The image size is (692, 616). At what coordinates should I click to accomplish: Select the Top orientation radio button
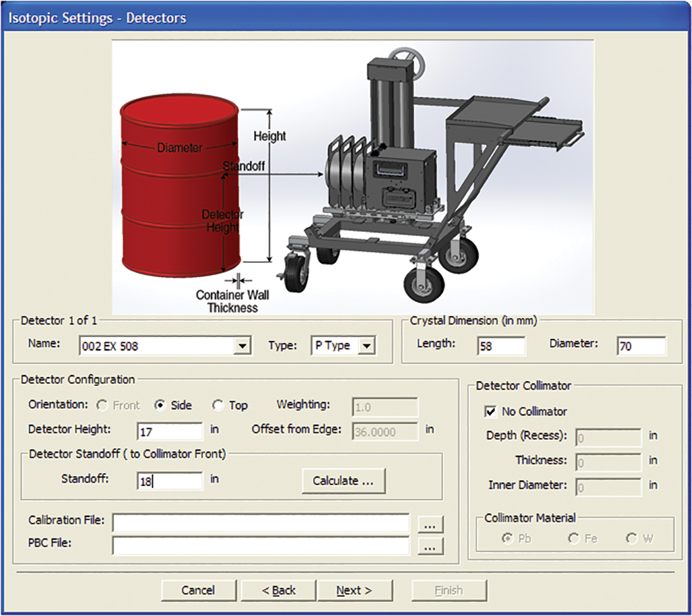click(218, 406)
